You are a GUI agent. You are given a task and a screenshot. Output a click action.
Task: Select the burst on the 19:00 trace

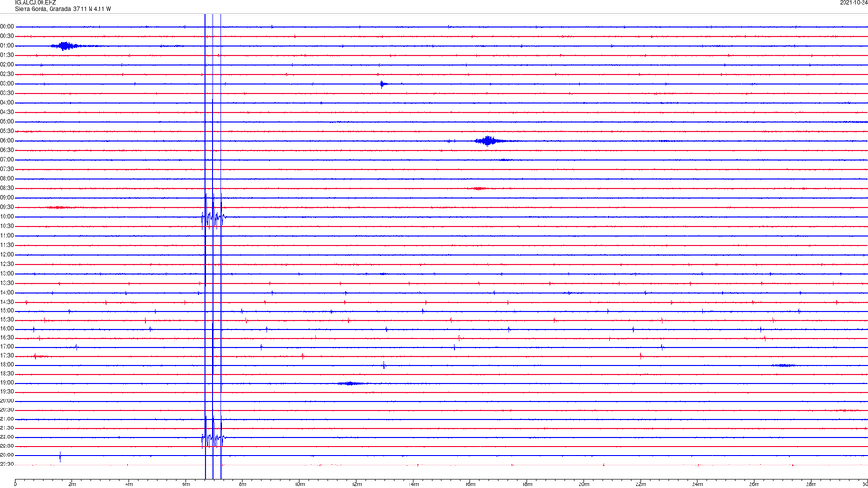[x=350, y=383]
